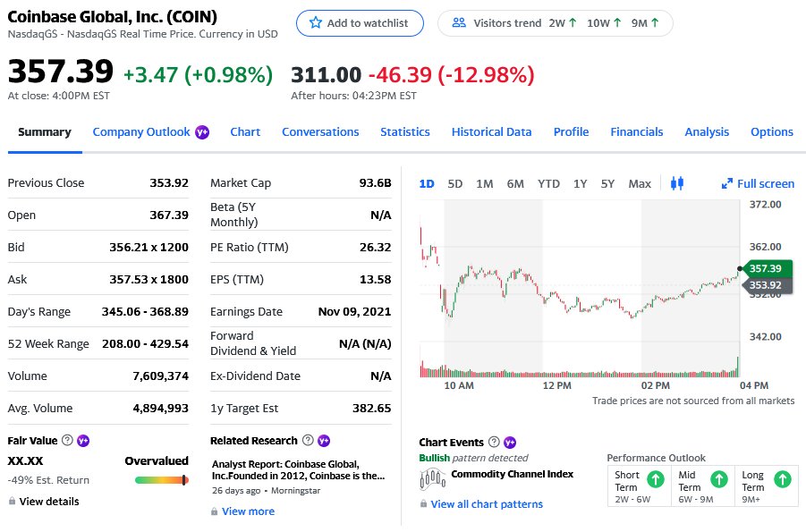Set the chart range to 5D

455,183
